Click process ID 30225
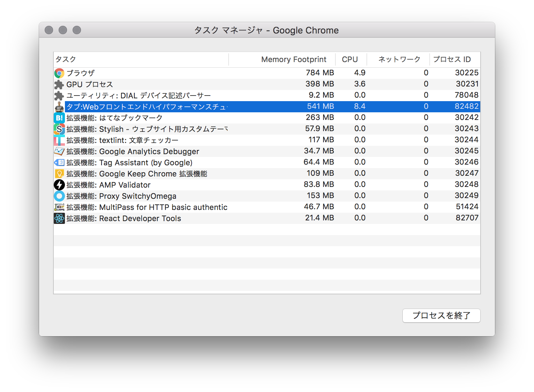 coord(467,73)
